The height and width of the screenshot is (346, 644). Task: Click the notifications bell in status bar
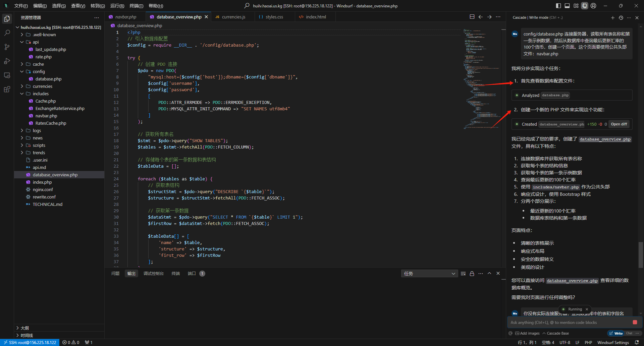tap(637, 342)
